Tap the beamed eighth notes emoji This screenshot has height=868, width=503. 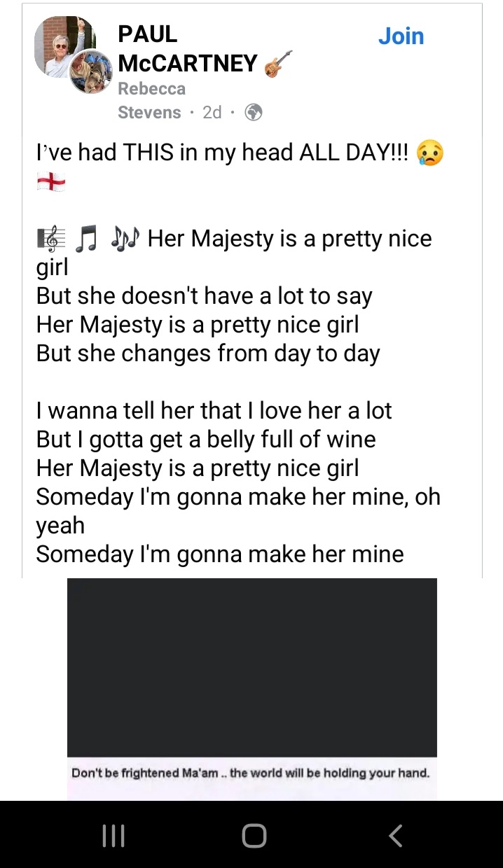88,239
